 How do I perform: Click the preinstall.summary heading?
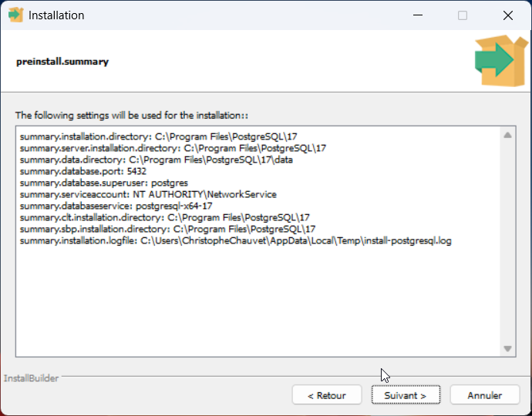tap(62, 62)
